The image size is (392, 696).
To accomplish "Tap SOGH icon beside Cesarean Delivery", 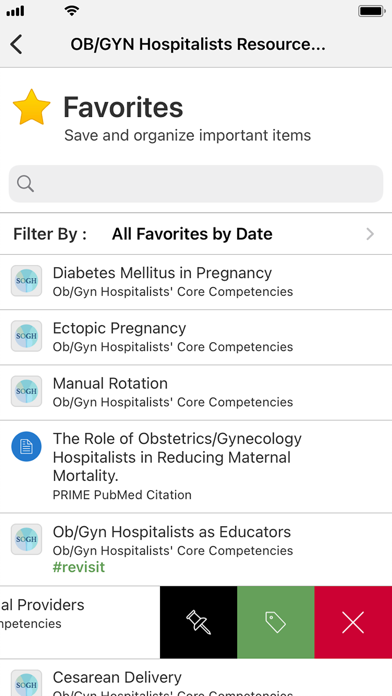I will tap(27, 684).
